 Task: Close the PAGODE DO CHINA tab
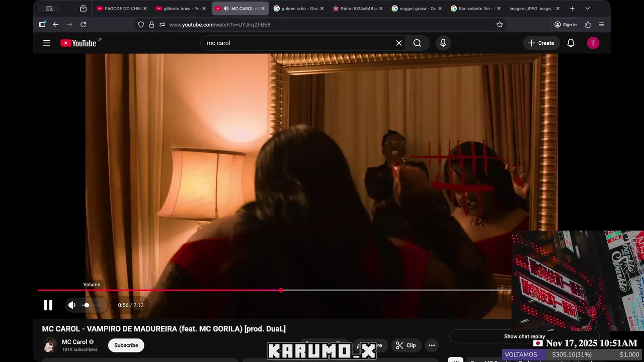[x=145, y=9]
